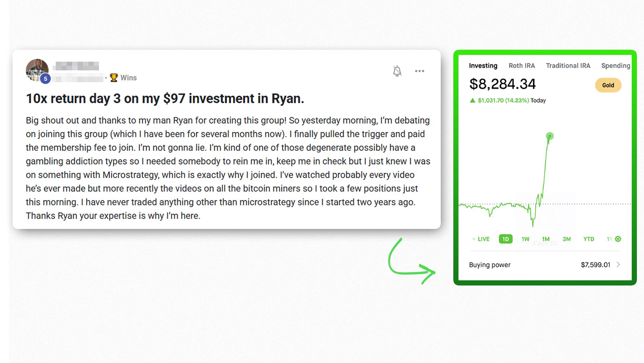The height and width of the screenshot is (363, 644).
Task: Click the Gold membership button
Action: [608, 85]
